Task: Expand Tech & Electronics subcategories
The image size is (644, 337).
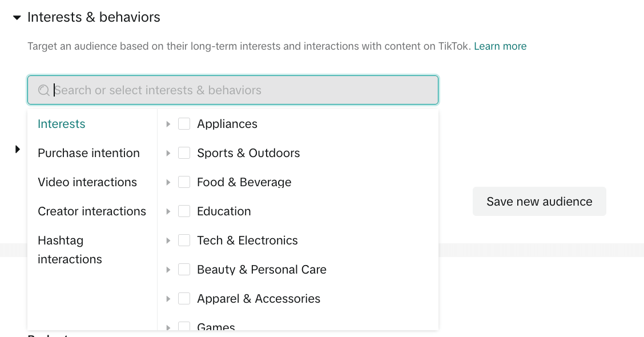Action: pyautogui.click(x=168, y=241)
